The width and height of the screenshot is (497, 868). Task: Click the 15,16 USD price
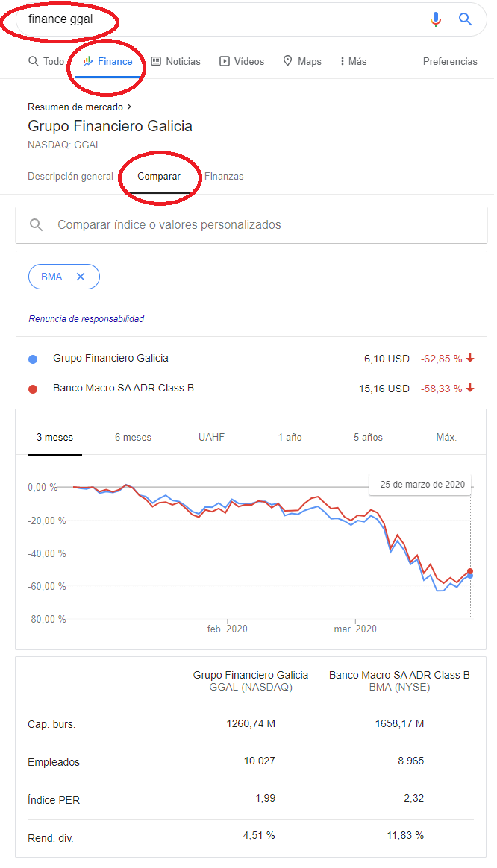point(384,389)
